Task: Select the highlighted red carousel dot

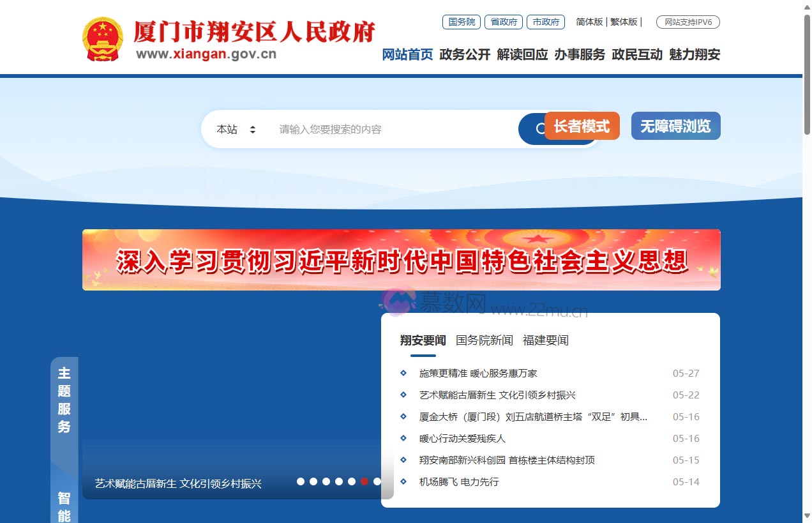Action: [365, 481]
